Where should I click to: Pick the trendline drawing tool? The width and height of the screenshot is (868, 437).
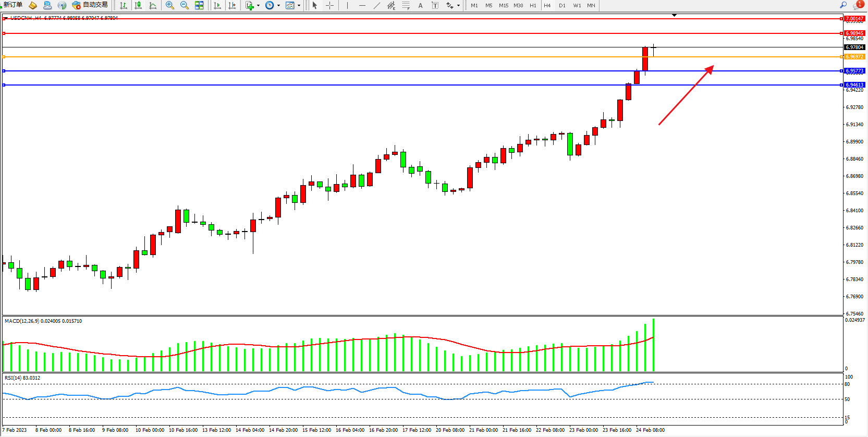377,5
